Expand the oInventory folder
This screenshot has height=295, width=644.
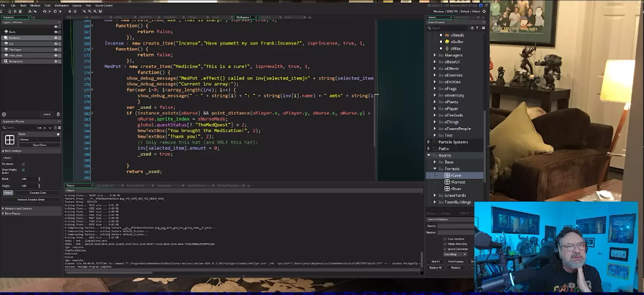435,95
